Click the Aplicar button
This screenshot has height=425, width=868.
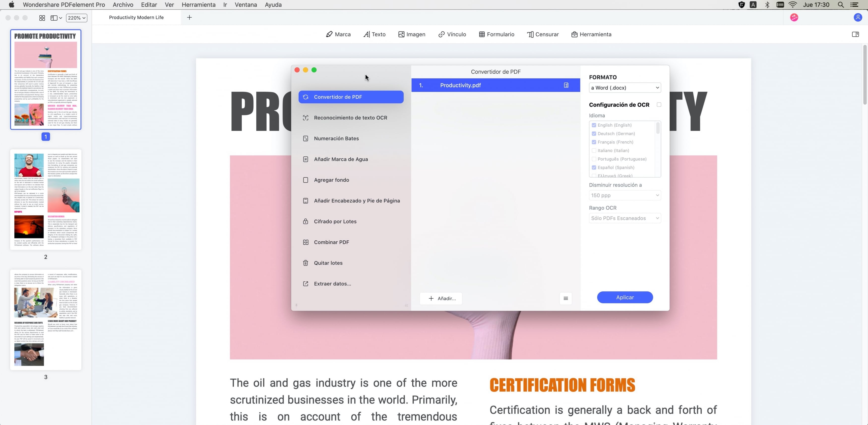coord(625,297)
